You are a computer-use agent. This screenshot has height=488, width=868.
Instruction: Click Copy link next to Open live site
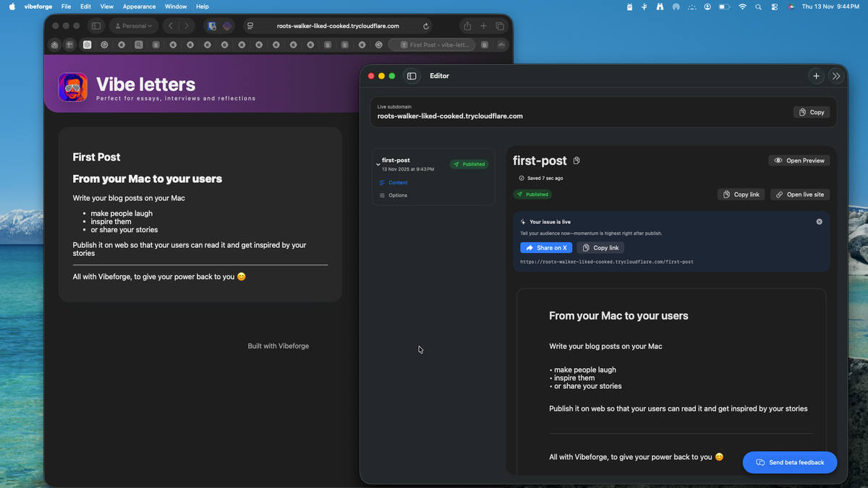(x=741, y=194)
